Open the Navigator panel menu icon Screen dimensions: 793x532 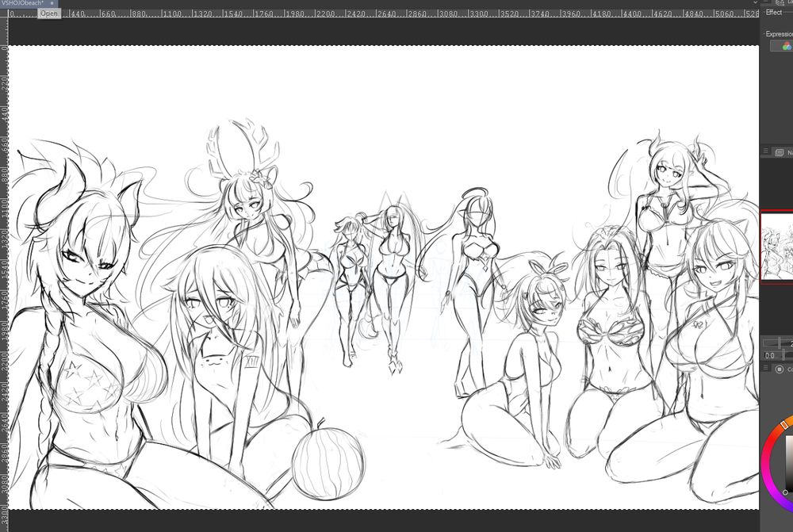(x=766, y=151)
